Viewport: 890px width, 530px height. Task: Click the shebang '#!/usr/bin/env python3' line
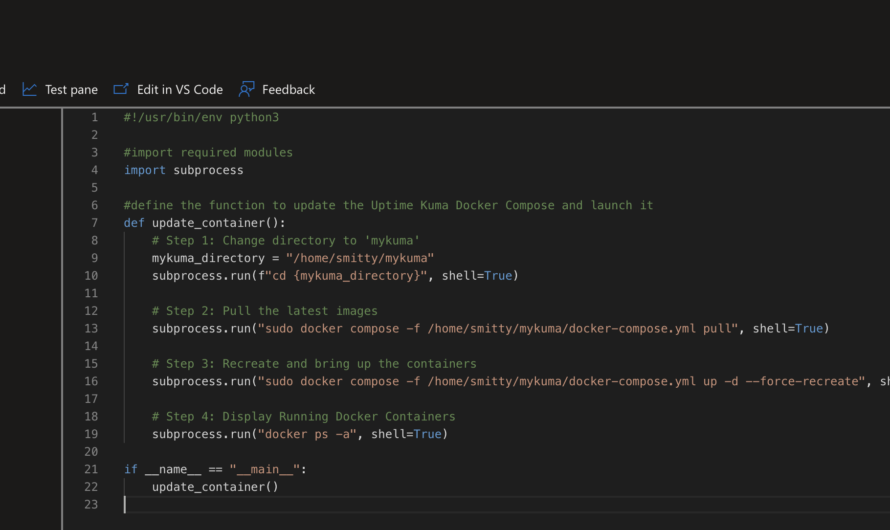201,117
